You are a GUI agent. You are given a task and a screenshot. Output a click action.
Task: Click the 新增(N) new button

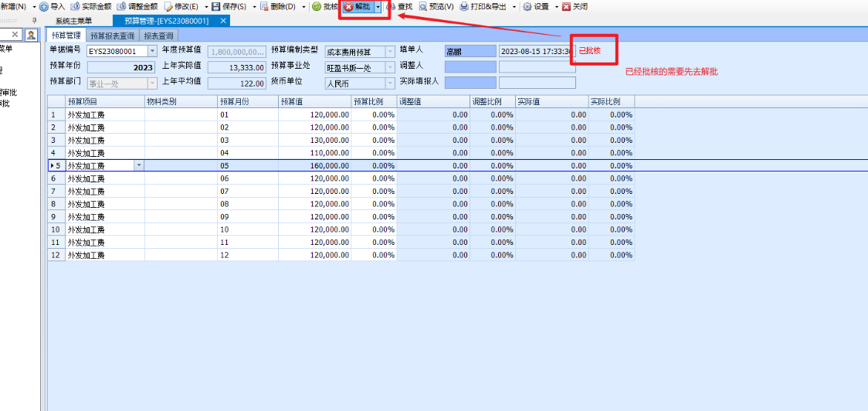[12, 7]
